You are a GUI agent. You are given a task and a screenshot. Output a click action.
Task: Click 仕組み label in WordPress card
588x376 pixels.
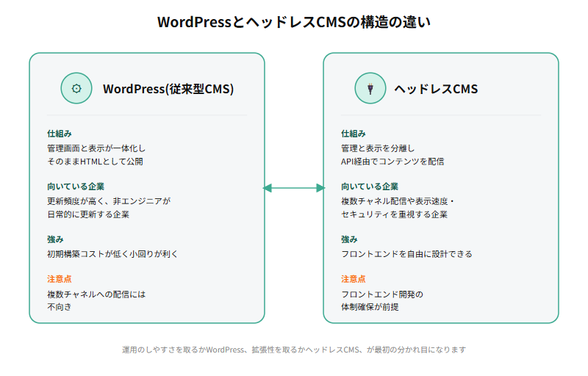60,134
